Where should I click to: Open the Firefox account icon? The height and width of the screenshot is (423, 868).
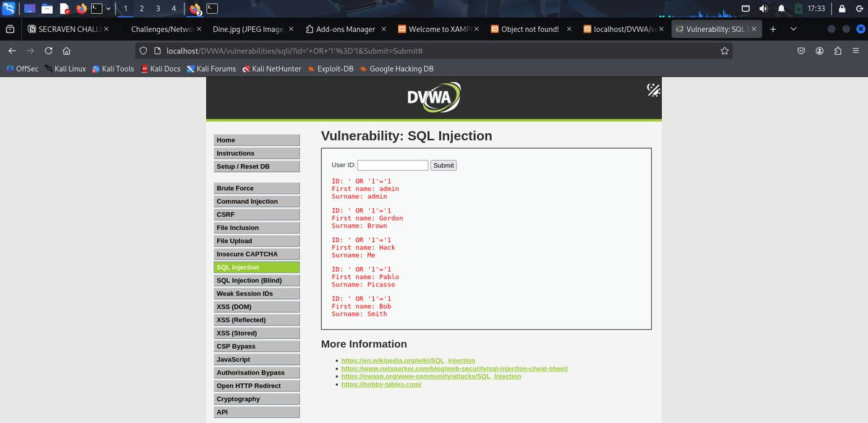(x=820, y=51)
